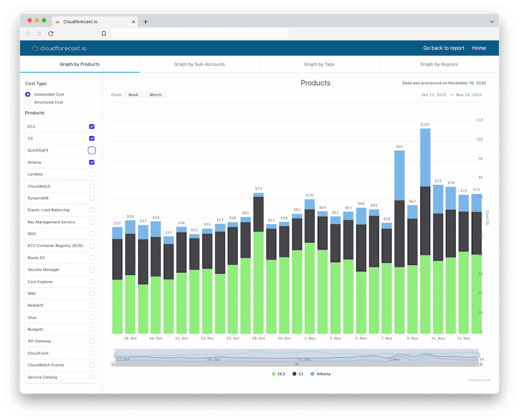Zoom chart to Week
The image size is (519, 420).
point(133,95)
